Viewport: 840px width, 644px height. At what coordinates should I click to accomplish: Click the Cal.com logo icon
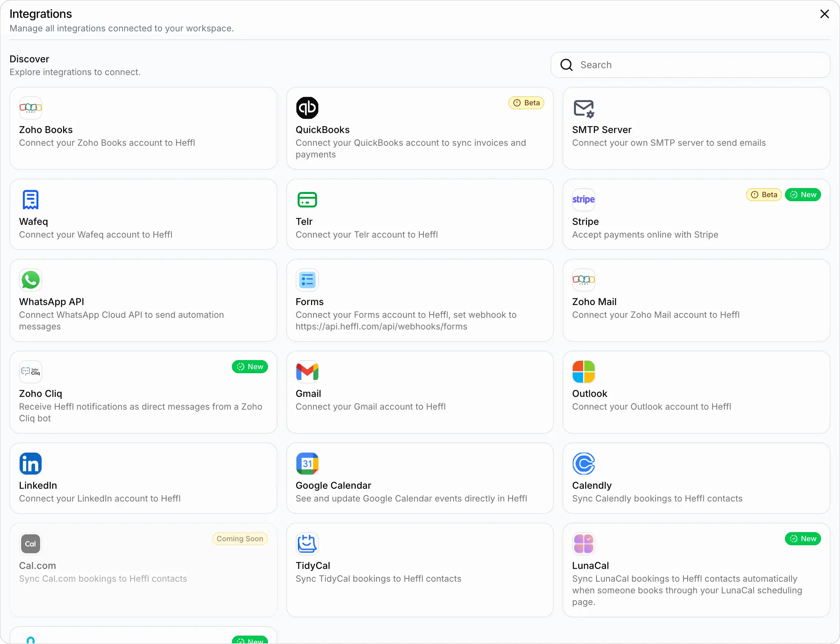[31, 543]
